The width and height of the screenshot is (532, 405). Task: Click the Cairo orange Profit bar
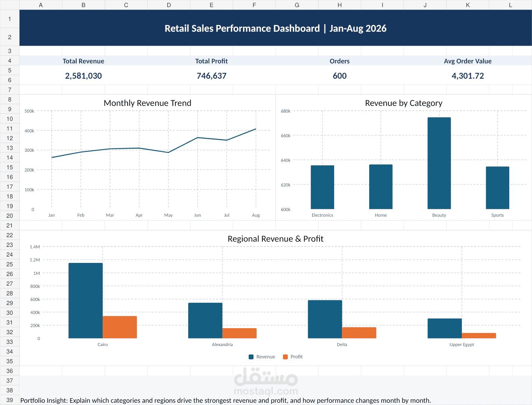120,327
